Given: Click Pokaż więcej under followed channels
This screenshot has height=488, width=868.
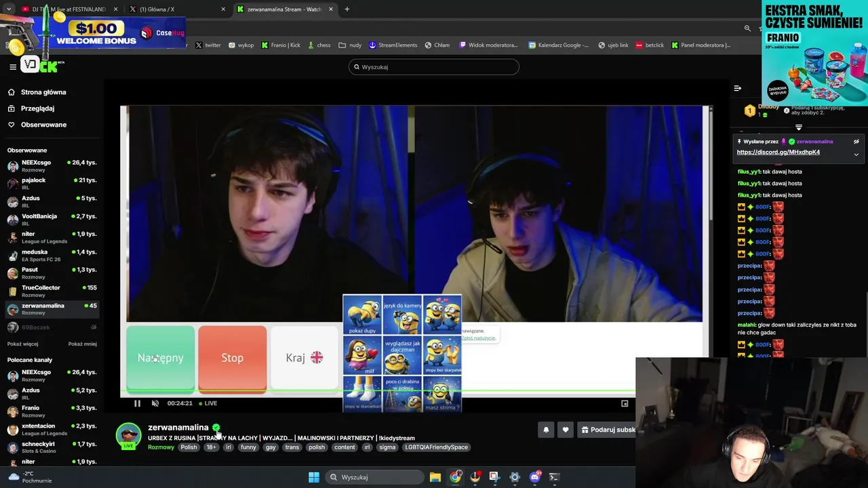Looking at the screenshot, I should click(23, 344).
